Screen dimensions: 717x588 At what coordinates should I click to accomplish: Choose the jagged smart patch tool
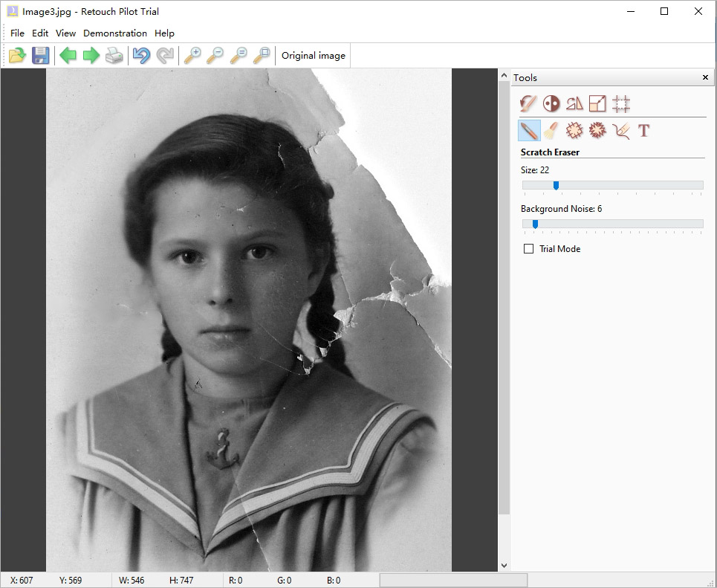coord(597,131)
